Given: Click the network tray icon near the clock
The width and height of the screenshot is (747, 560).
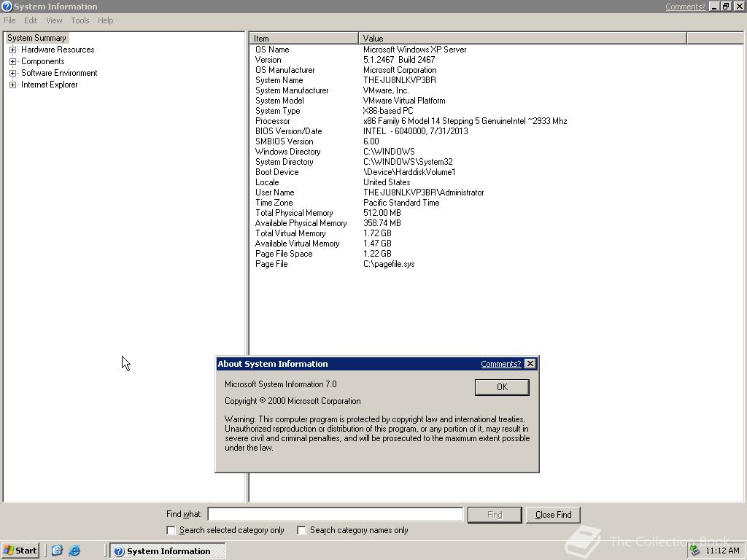Looking at the screenshot, I should coord(695,551).
